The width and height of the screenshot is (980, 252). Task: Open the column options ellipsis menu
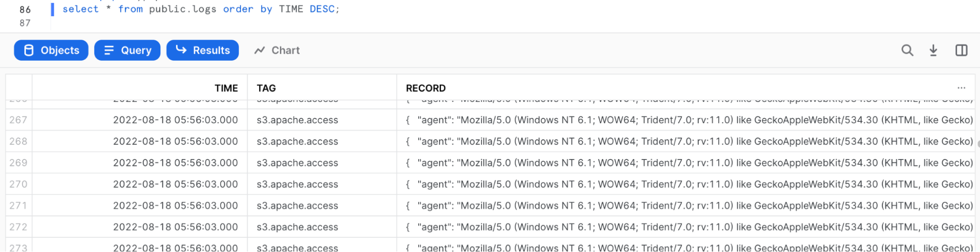[961, 88]
